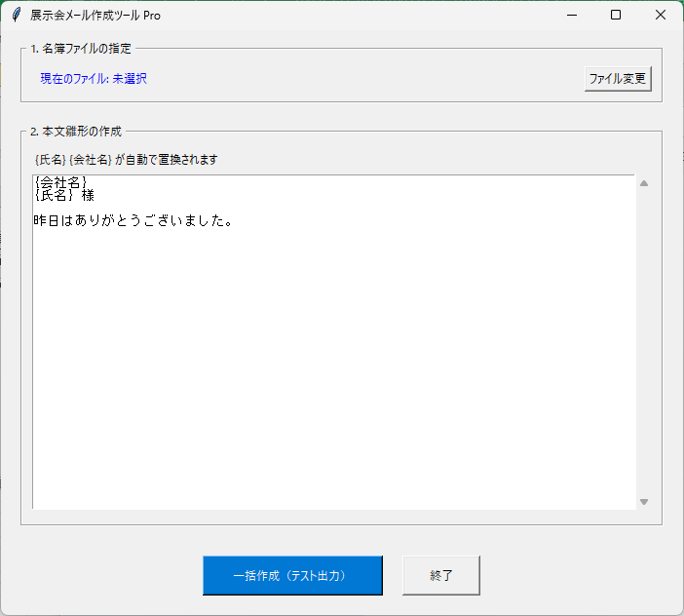Click the 現在のファイル: 未選択 status label
The width and height of the screenshot is (684, 616).
click(x=94, y=79)
